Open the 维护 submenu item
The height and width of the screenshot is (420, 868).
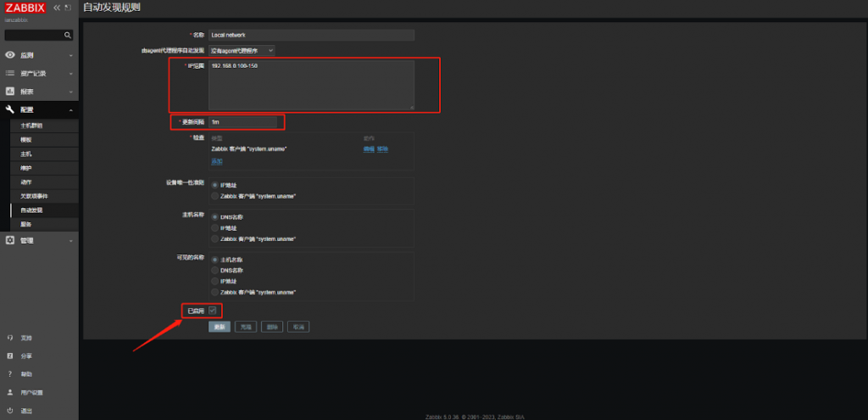click(x=44, y=168)
